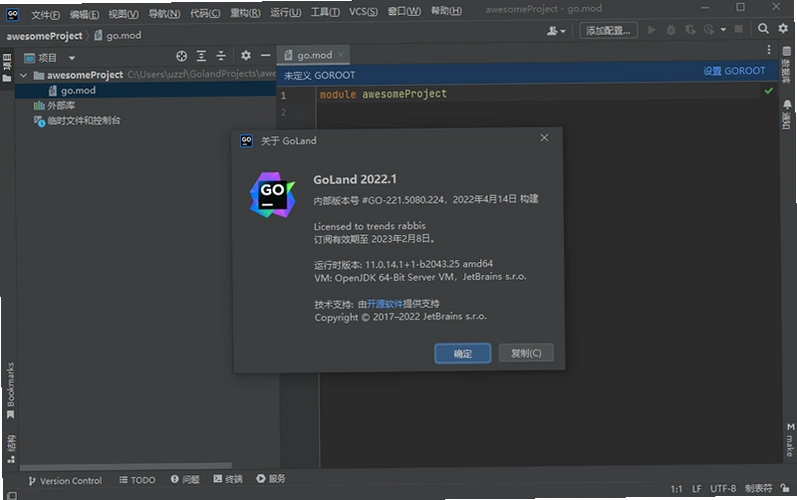
Task: Toggle the 项目 side tool window
Action: (7, 68)
